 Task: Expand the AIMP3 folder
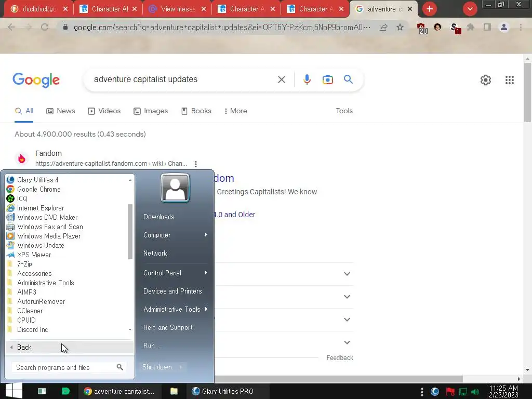(26, 292)
